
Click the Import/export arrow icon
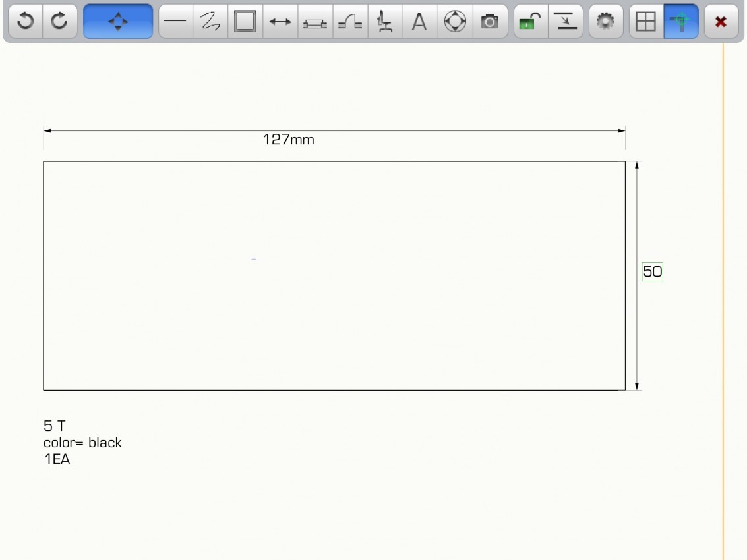tap(566, 21)
